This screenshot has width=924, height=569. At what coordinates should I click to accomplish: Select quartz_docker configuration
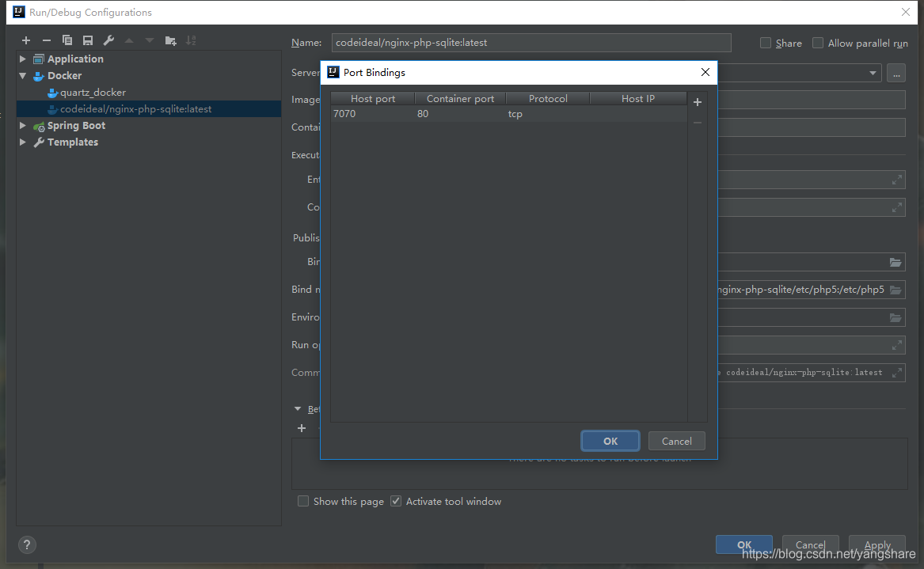point(93,93)
